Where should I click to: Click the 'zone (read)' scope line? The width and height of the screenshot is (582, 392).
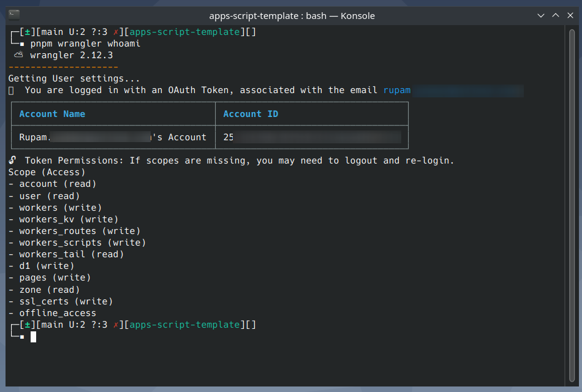(x=44, y=290)
